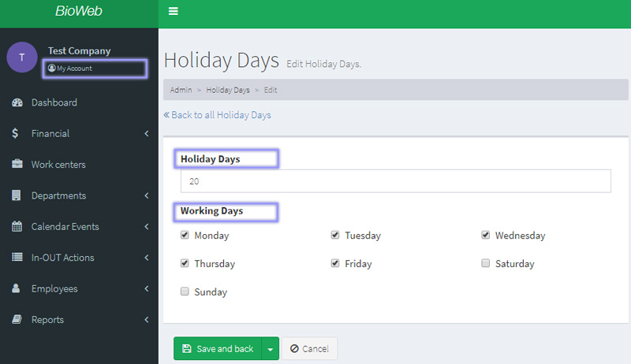This screenshot has width=631, height=364.
Task: Open Work centers in the sidebar
Action: [58, 165]
